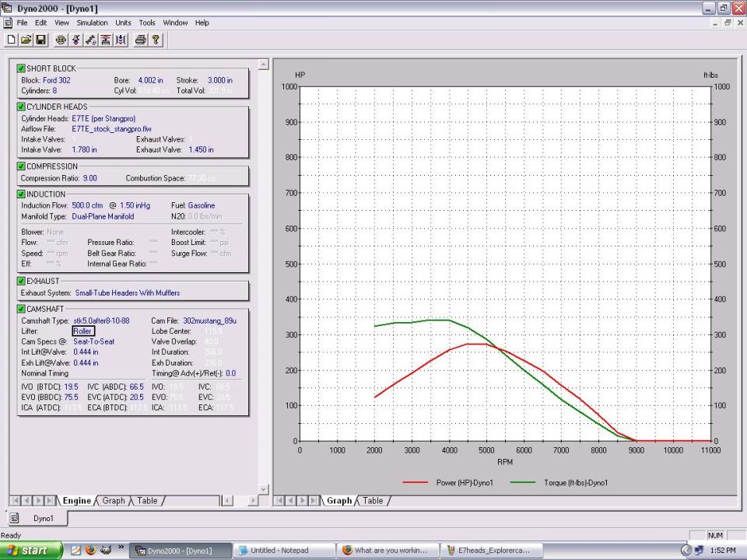Click the red press-shaped toolbar icon
This screenshot has height=560, width=747.
point(106,40)
